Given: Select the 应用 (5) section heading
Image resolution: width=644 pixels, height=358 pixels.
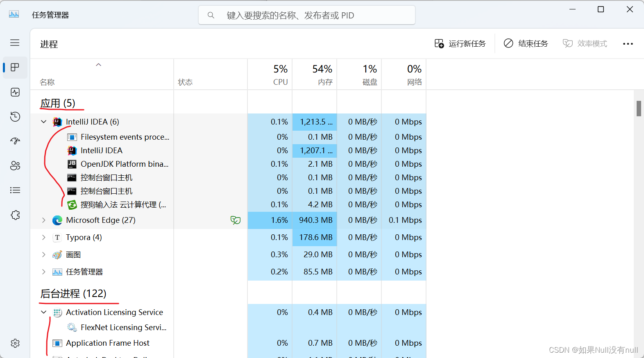Looking at the screenshot, I should (58, 103).
